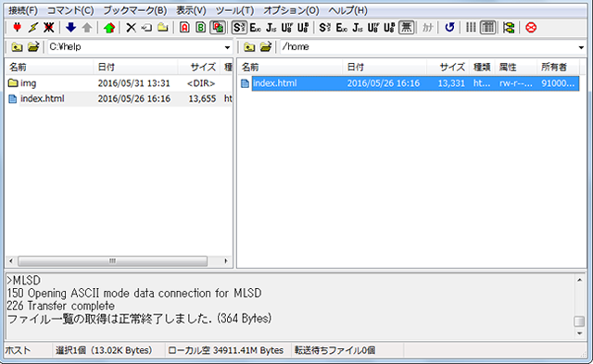Select index.html in the local pane
Image resolution: width=593 pixels, height=364 pixels.
[x=43, y=99]
